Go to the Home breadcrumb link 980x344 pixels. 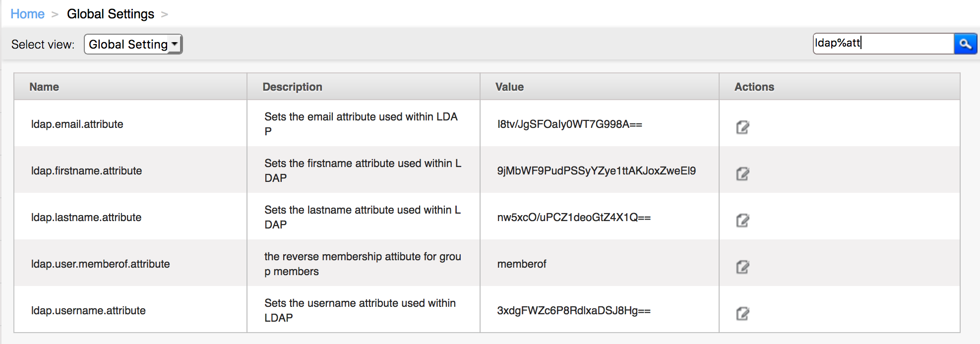point(28,14)
